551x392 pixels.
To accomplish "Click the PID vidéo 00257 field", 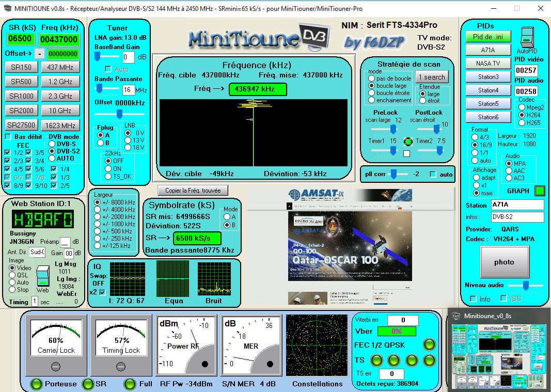I will (x=526, y=70).
